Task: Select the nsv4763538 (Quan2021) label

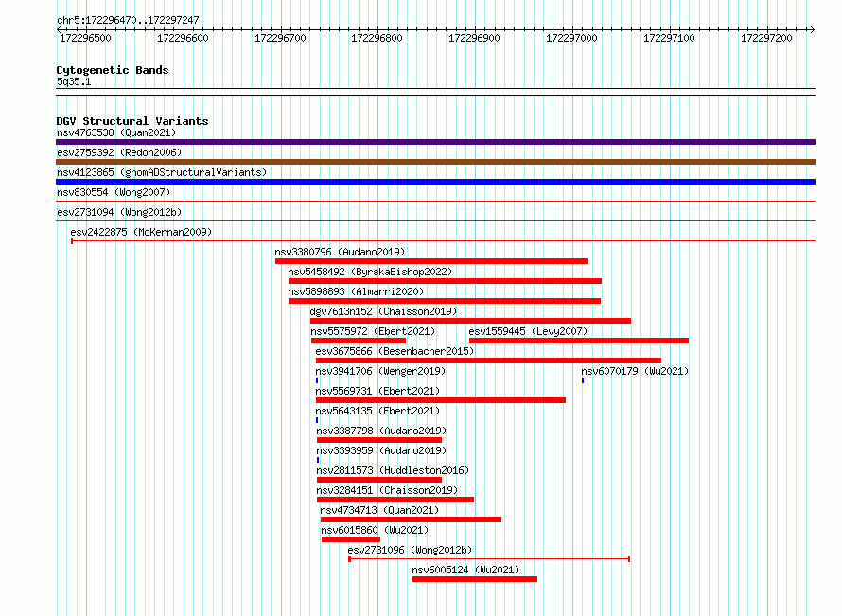Action: coord(116,132)
